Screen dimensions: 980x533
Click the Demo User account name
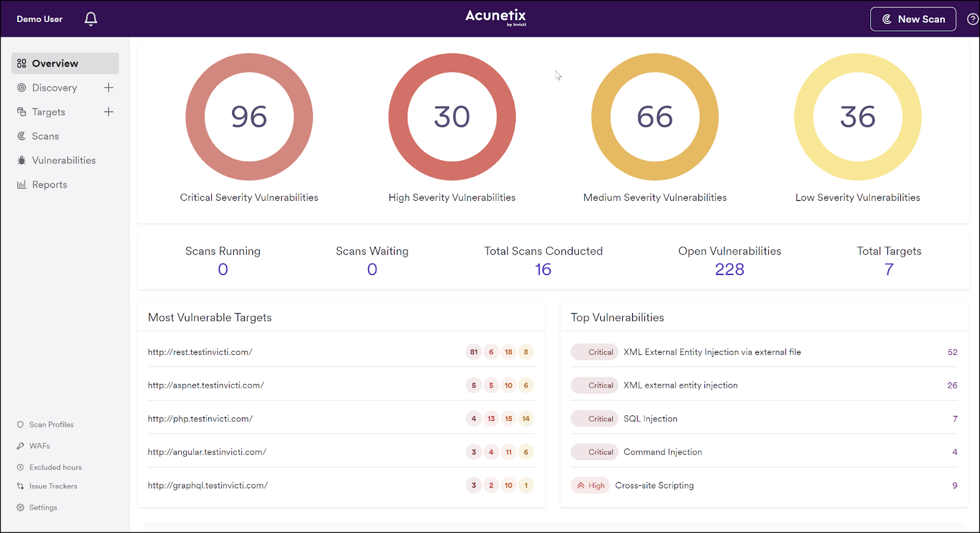pyautogui.click(x=40, y=19)
